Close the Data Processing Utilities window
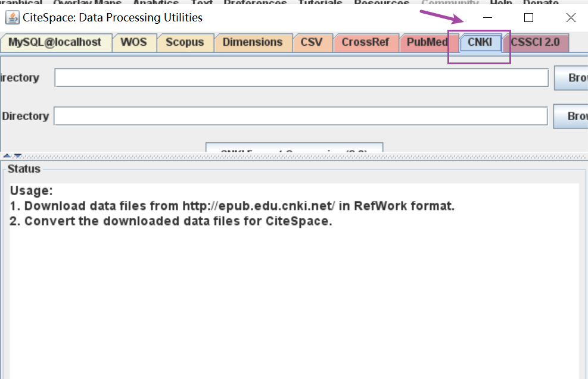 coord(571,18)
